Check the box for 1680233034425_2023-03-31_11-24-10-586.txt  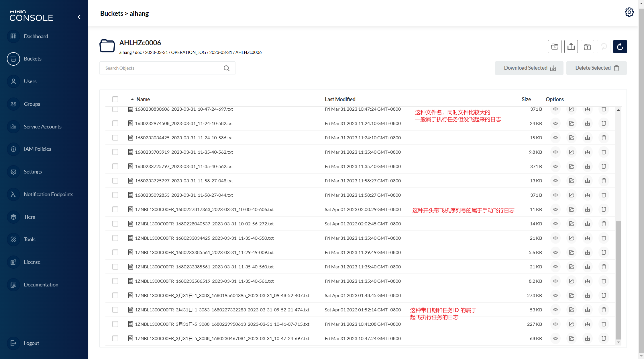tap(115, 138)
